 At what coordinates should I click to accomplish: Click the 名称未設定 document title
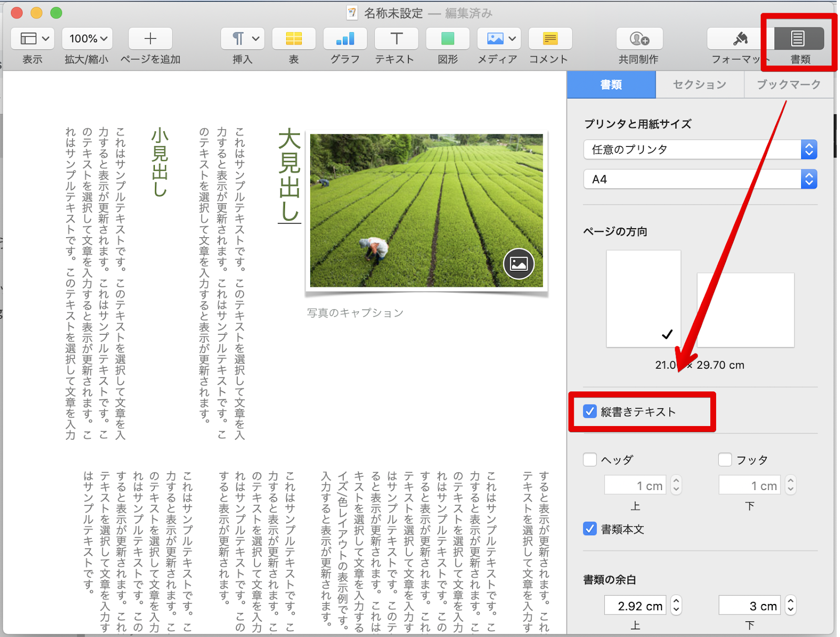click(x=394, y=13)
